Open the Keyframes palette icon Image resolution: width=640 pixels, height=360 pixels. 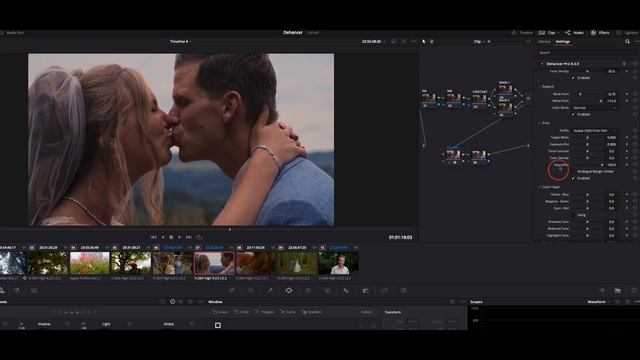602,291
